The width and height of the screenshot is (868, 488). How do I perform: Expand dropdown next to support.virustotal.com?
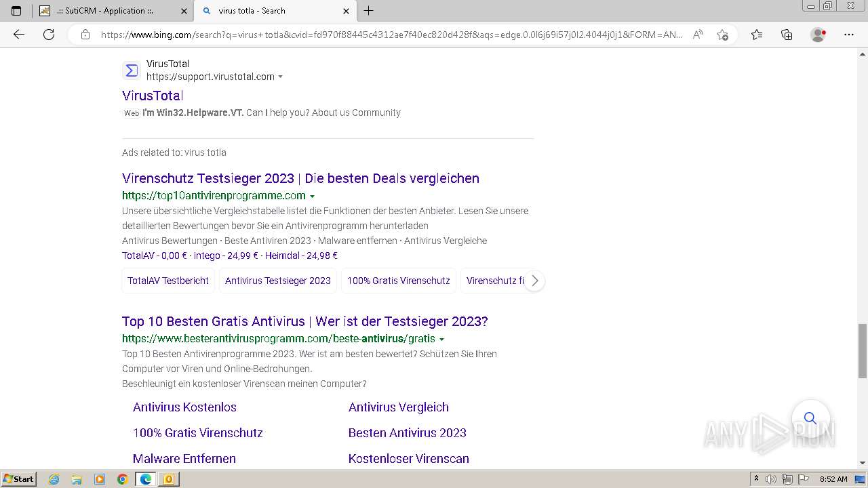click(x=281, y=77)
